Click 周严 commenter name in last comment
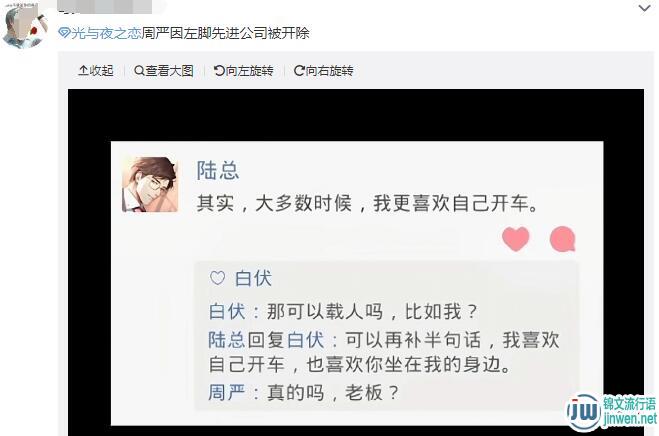This screenshot has width=659, height=436. [x=227, y=393]
